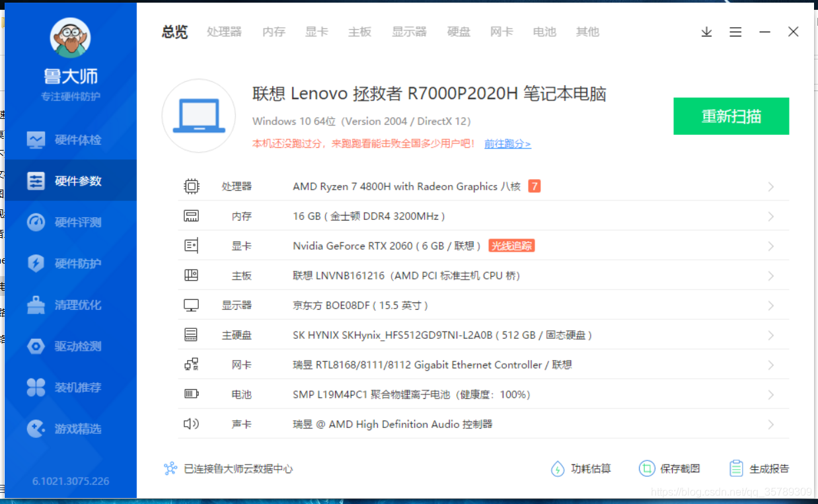Image resolution: width=818 pixels, height=504 pixels.
Task: Expand the 处理器 row chevron
Action: pos(771,187)
